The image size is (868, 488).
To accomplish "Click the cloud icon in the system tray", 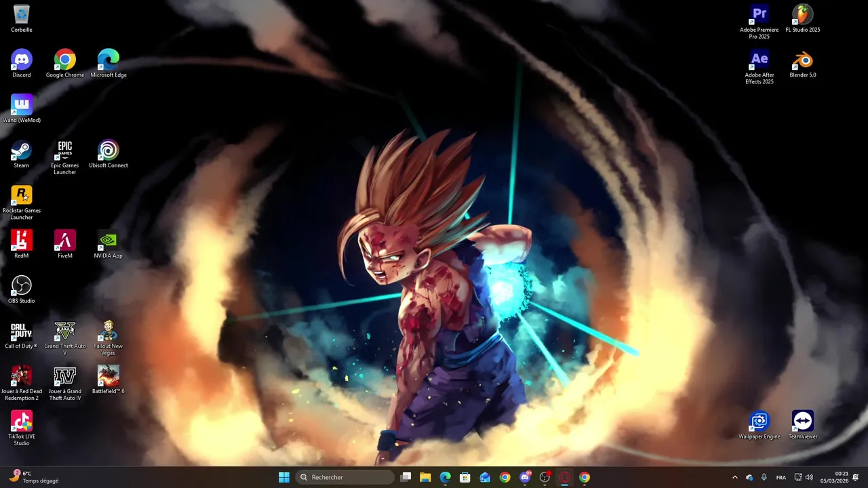I will [x=749, y=477].
